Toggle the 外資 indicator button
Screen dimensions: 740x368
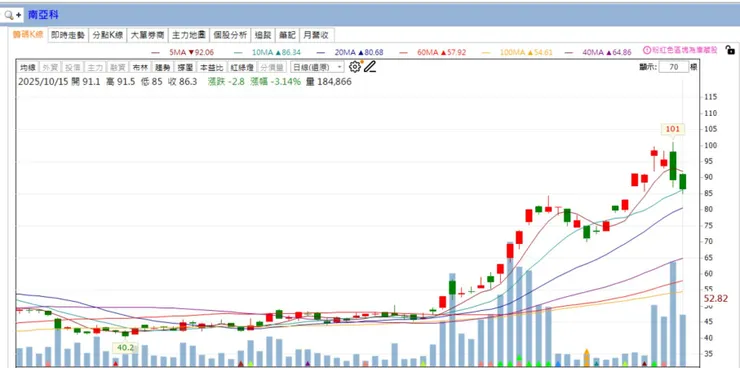tap(50, 67)
